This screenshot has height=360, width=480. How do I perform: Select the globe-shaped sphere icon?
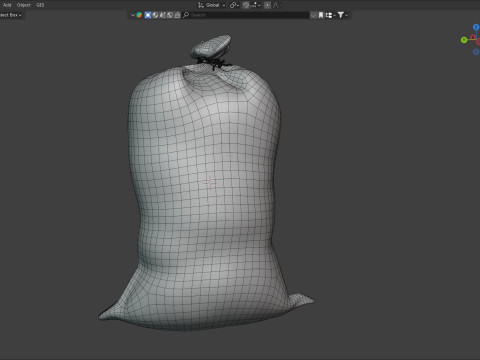pyautogui.click(x=155, y=15)
